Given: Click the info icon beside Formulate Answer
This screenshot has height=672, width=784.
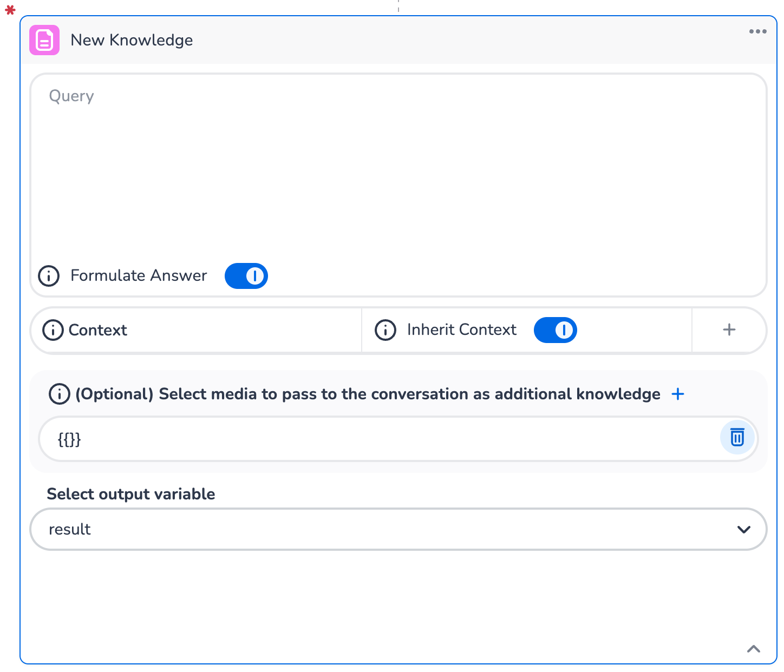Looking at the screenshot, I should point(49,276).
